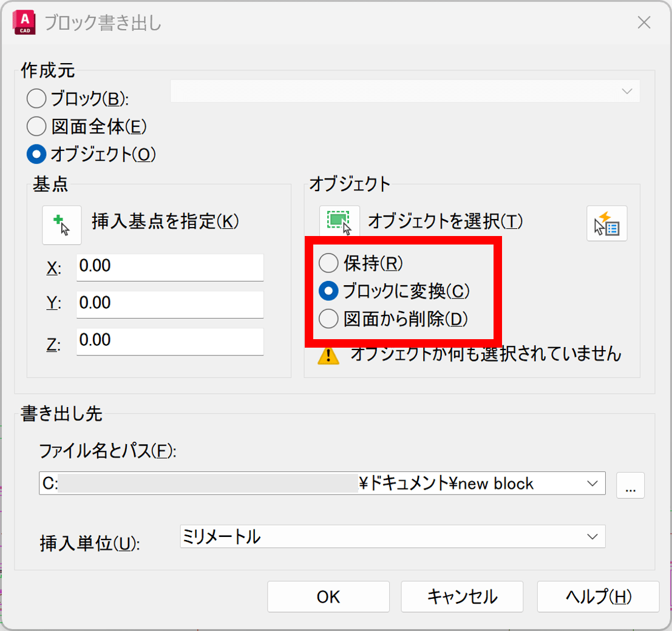Choose the 保持(R) retain option
Viewport: 672px width, 631px height.
coord(328,263)
